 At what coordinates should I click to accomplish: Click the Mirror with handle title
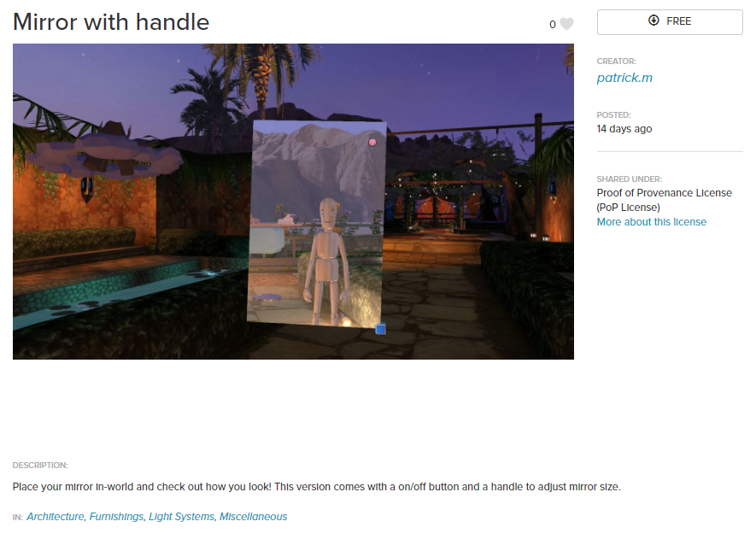point(111,22)
